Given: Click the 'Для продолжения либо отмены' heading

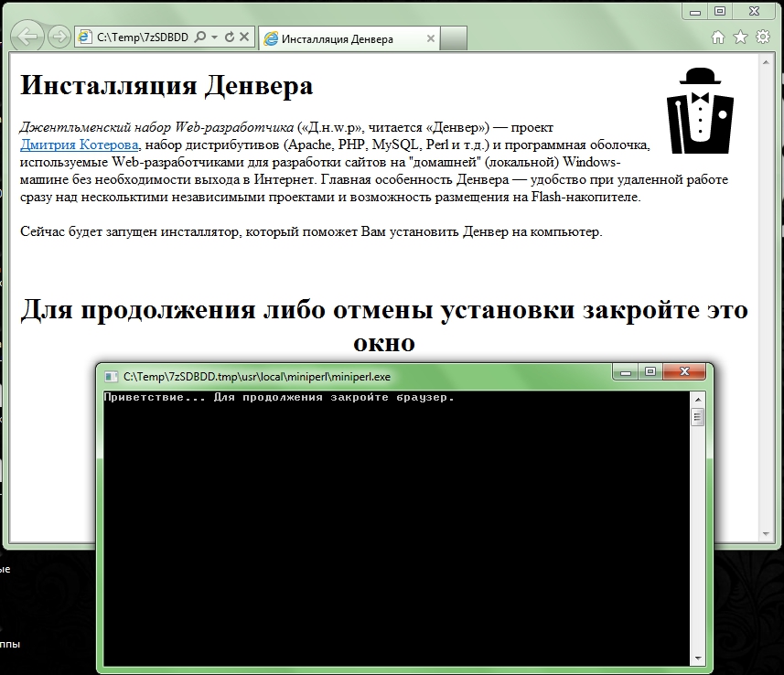Looking at the screenshot, I should (x=384, y=326).
